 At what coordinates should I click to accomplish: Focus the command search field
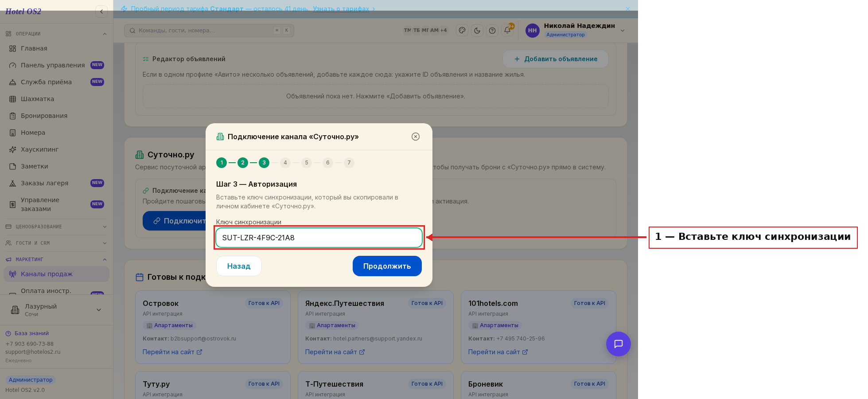[209, 31]
